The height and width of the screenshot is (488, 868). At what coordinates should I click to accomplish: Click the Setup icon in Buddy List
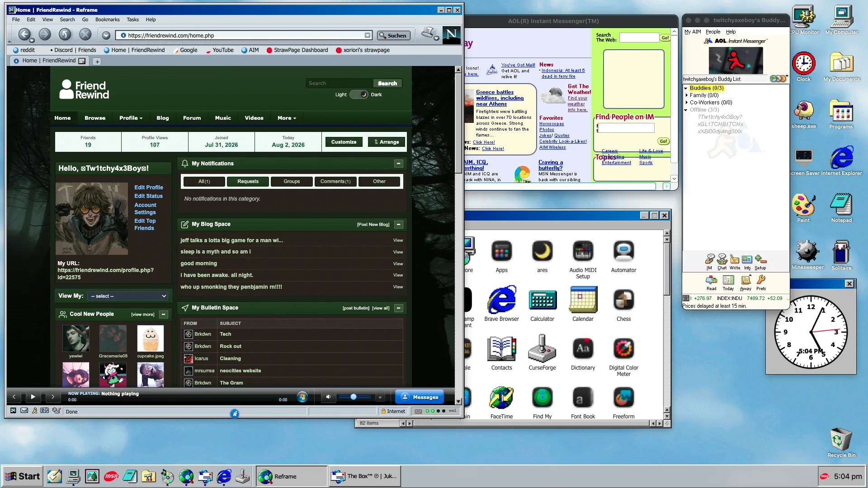click(760, 262)
